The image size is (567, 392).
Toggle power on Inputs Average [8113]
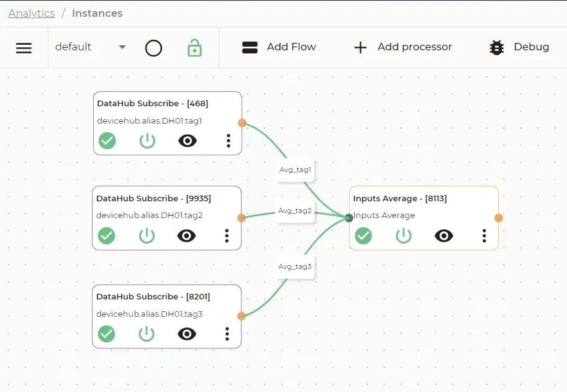pos(404,236)
